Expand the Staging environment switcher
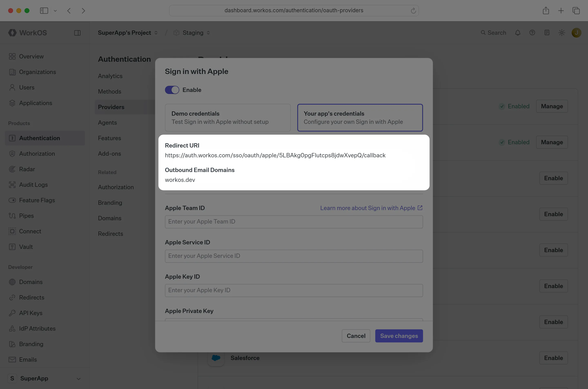 (x=192, y=32)
